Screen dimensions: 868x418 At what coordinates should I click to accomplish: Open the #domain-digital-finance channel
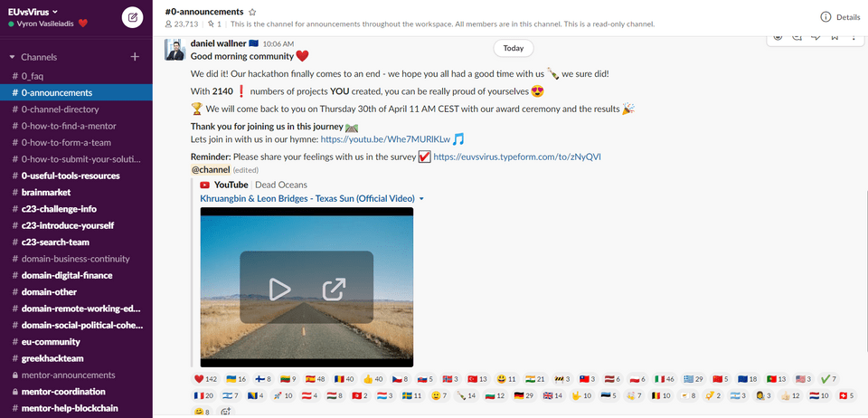[76, 275]
